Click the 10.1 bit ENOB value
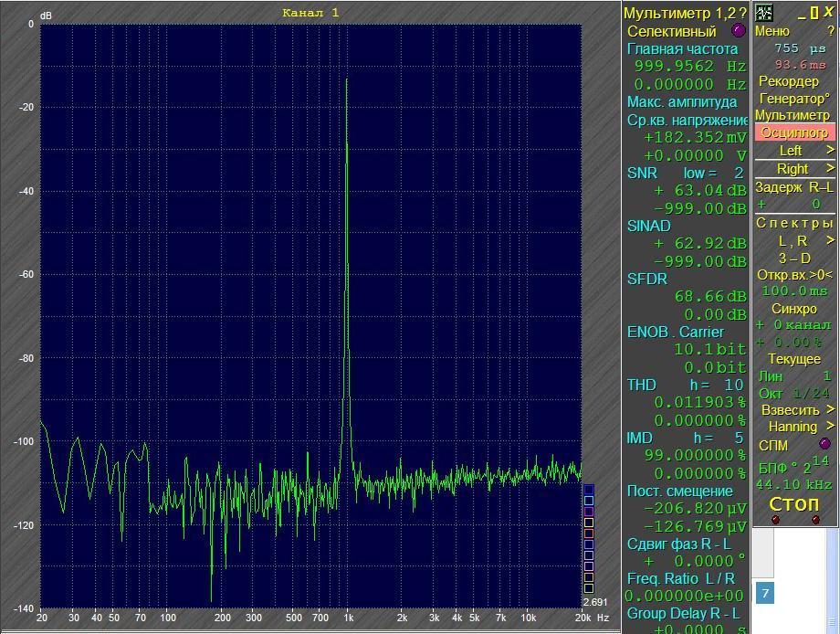 click(x=710, y=349)
